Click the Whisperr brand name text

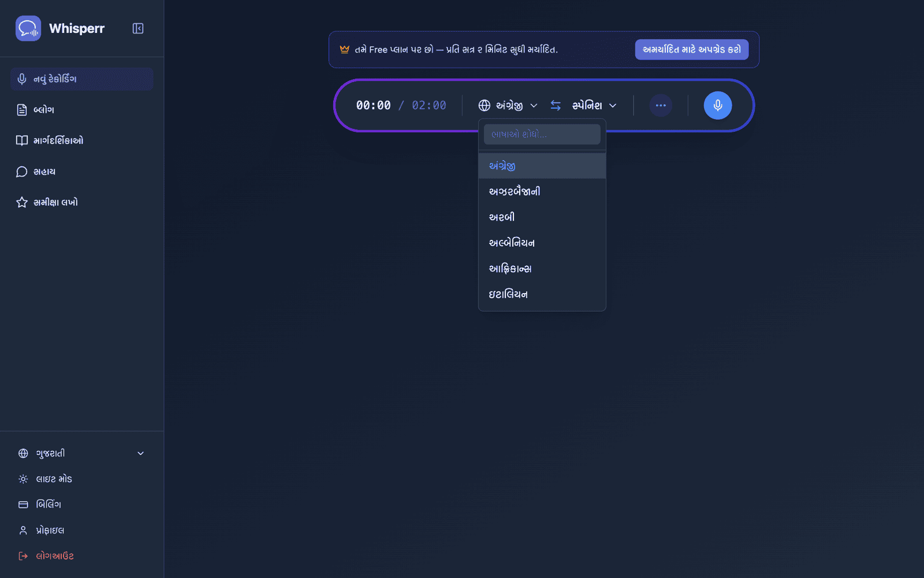[77, 28]
